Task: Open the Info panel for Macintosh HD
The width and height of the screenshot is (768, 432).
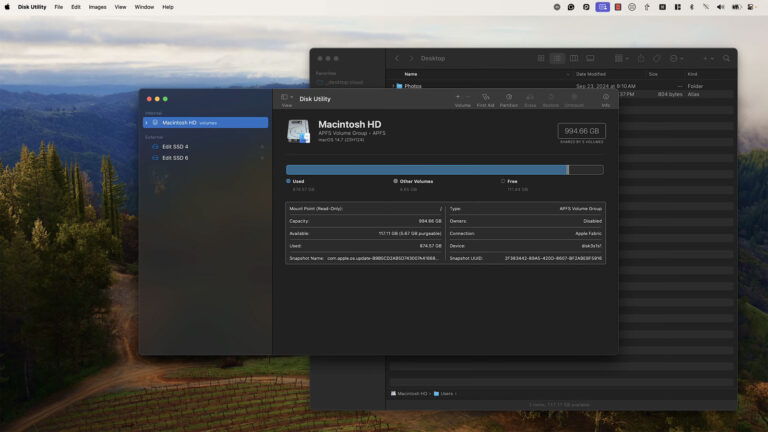Action: (x=606, y=100)
